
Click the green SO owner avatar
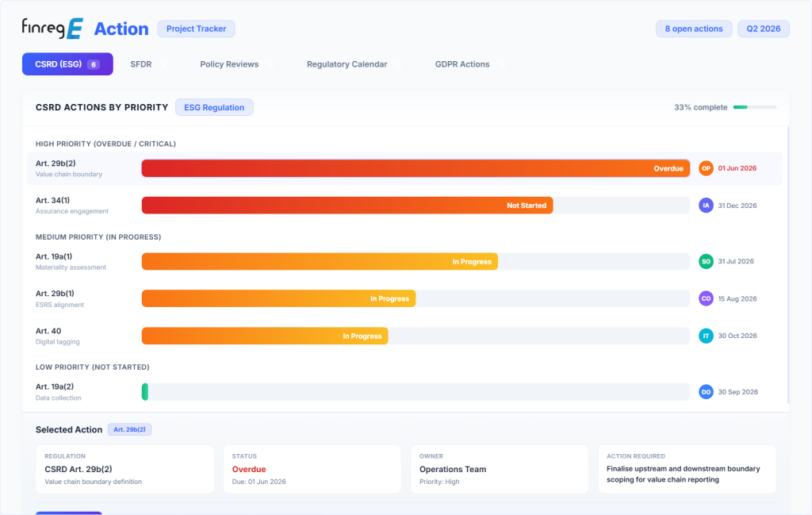[x=706, y=262]
